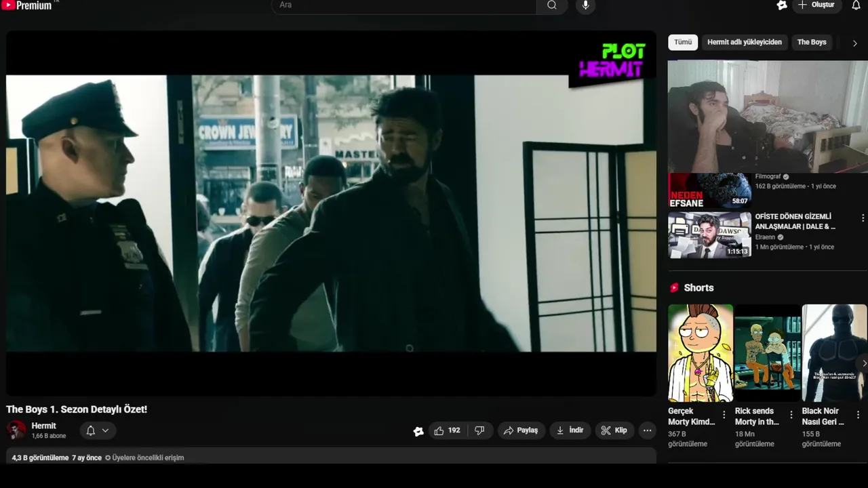Open Black Noir short thumbnail

[835, 353]
